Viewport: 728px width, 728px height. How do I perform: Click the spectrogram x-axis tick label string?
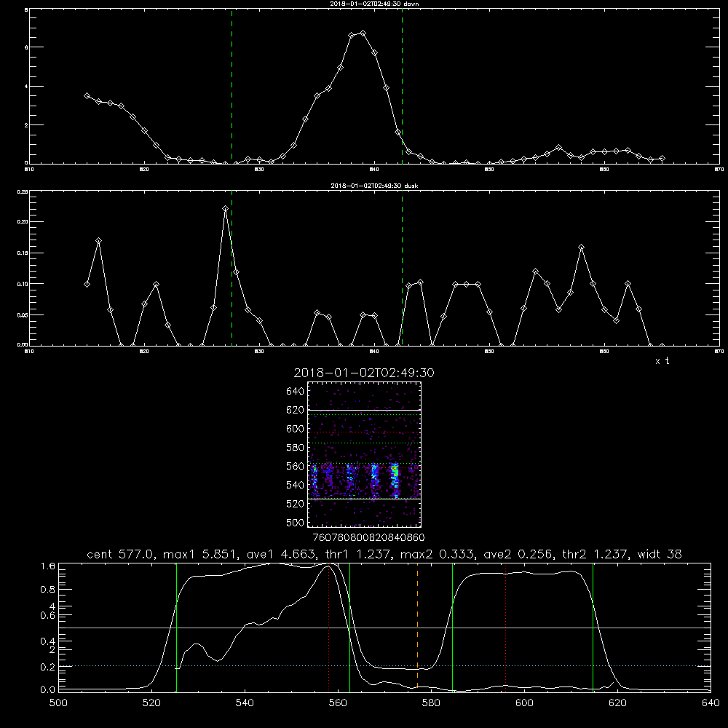(369, 537)
